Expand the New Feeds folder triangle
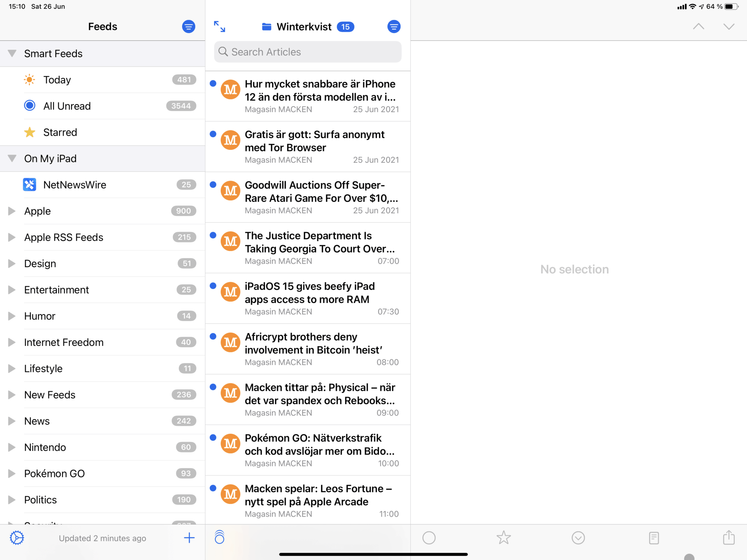This screenshot has height=560, width=747. tap(12, 395)
